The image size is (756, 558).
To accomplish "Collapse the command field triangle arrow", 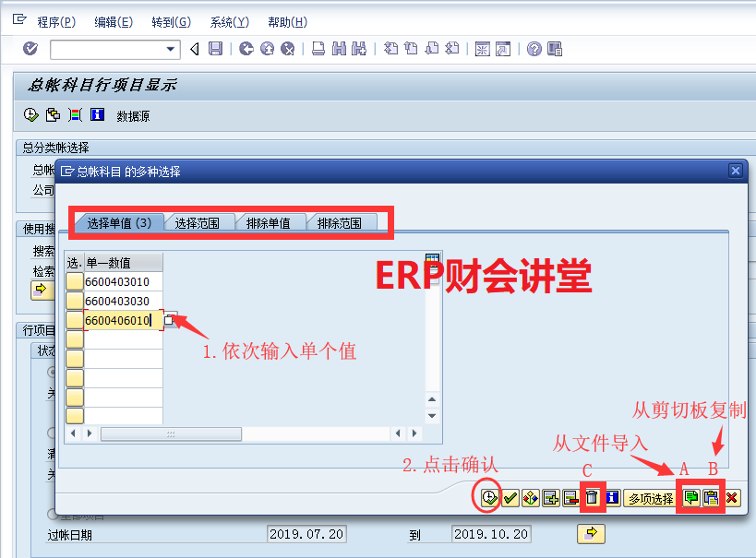I will pyautogui.click(x=194, y=49).
